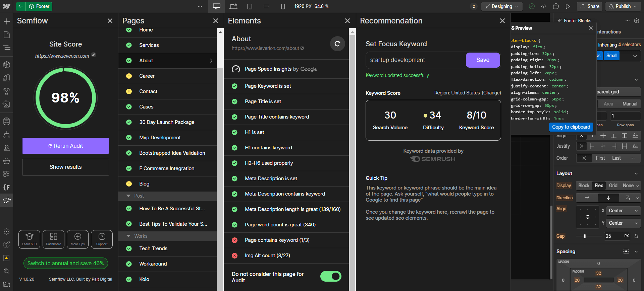Click the Show results button

[x=65, y=167]
